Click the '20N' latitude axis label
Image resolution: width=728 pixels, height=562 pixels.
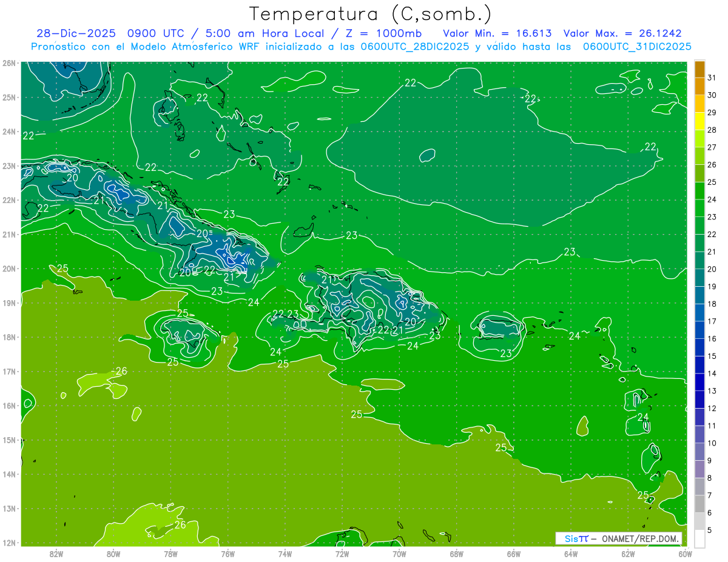click(8, 269)
